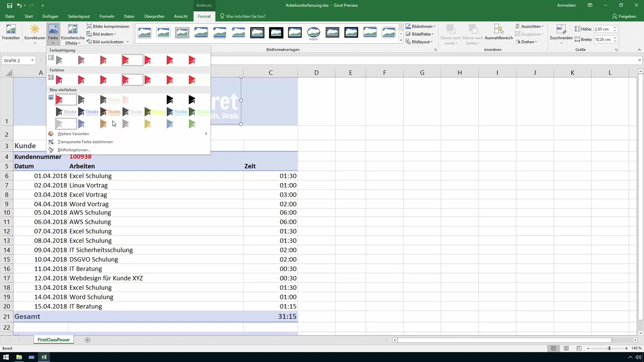Click the zoom in plus button
Viewport: 644px width, 362px height.
(626, 349)
